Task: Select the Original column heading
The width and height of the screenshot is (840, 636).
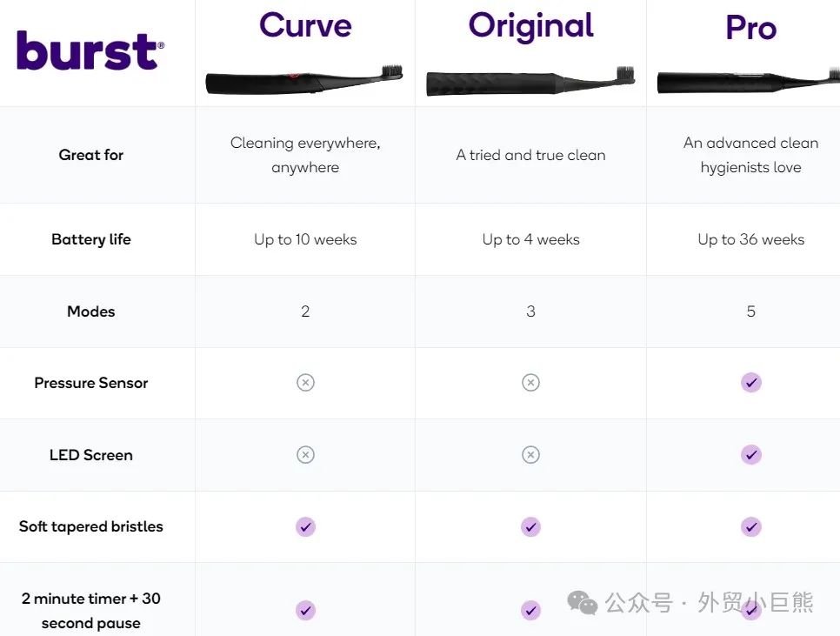Action: [531, 25]
